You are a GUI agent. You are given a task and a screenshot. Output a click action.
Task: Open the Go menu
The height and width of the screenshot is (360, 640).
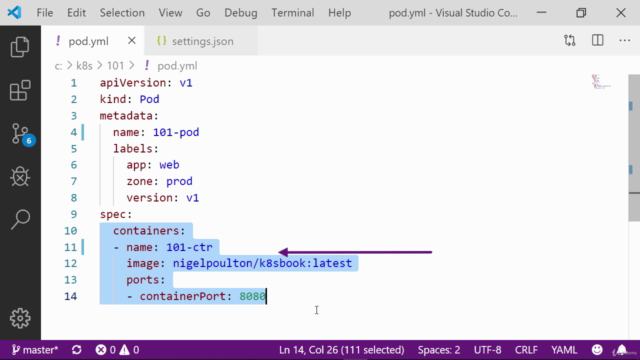[203, 13]
